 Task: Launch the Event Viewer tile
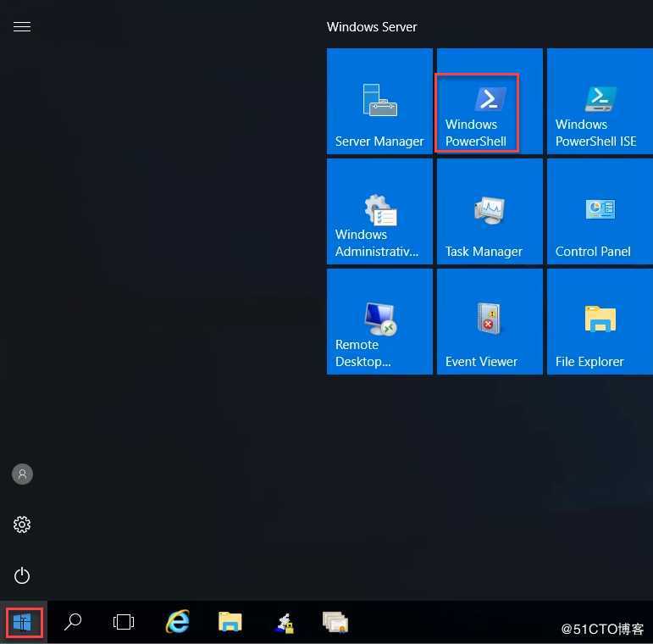(489, 322)
